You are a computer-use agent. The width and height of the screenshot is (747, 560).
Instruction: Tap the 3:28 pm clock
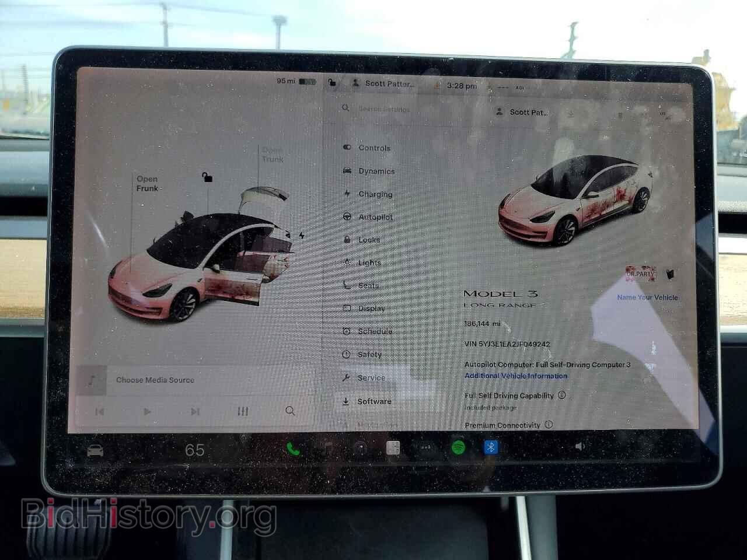pyautogui.click(x=462, y=85)
